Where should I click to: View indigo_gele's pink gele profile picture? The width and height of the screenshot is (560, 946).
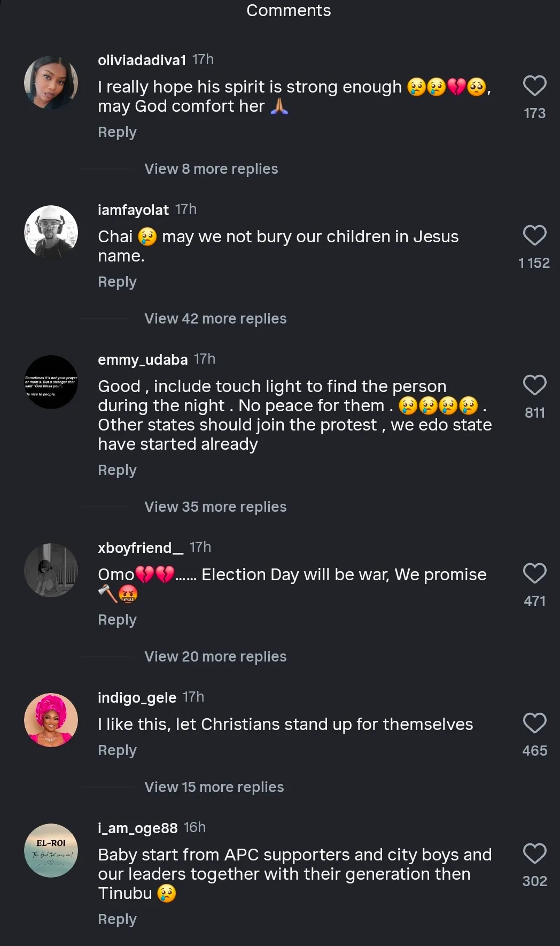click(x=51, y=720)
